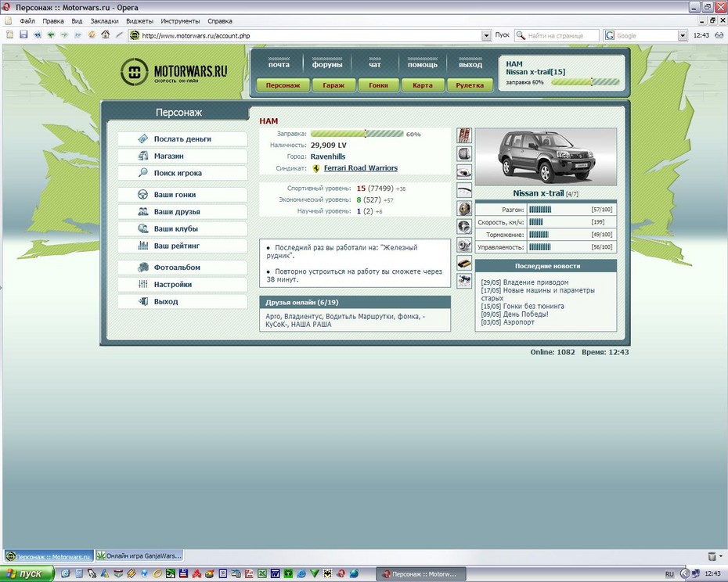Click the header заправка 60% fuel bar

click(x=585, y=82)
